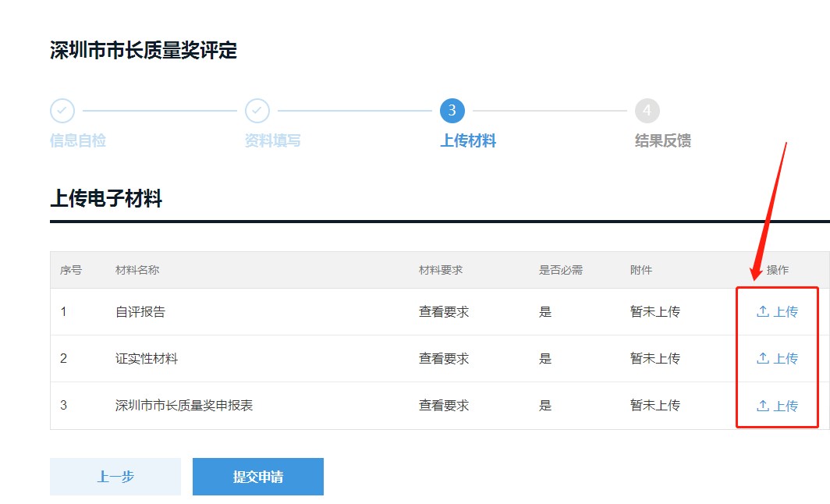This screenshot has width=830, height=504.
Task: Open 查看要求 for 自评报告
Action: 444,312
